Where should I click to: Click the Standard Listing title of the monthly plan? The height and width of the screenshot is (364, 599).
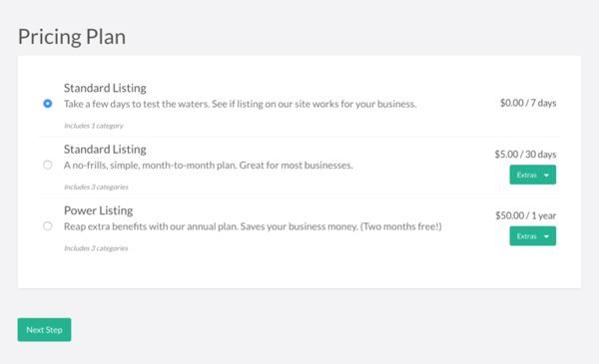pos(105,150)
